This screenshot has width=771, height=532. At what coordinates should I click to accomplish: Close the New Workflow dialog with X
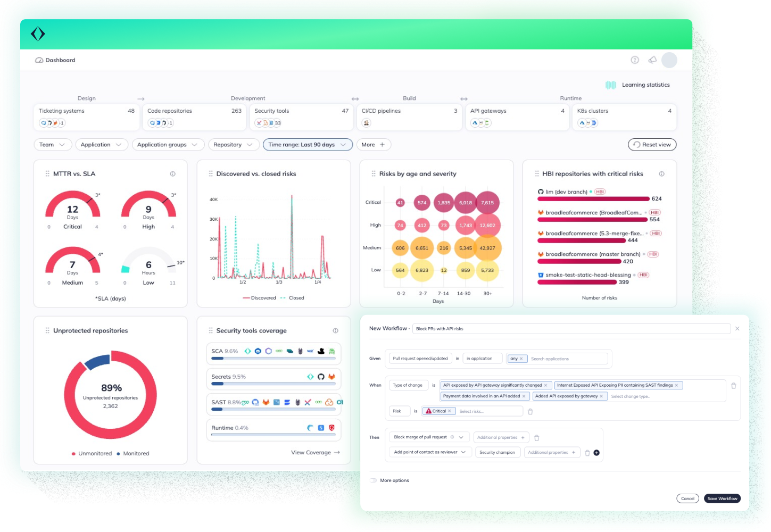[737, 329]
